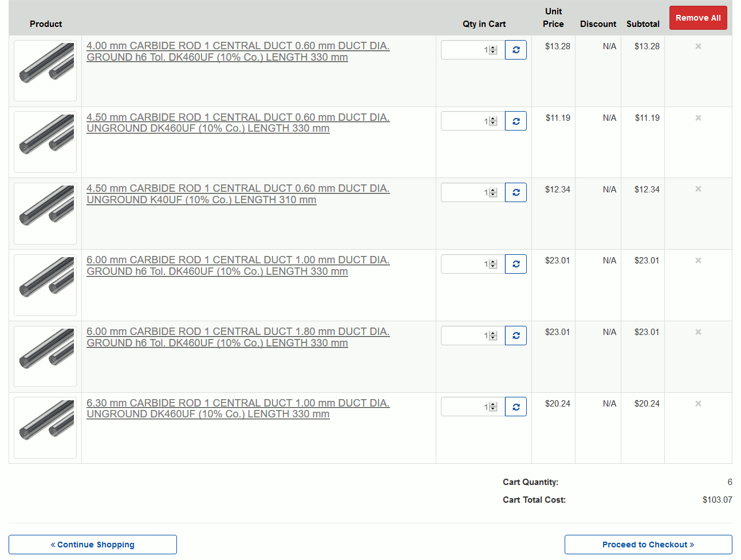Refresh quantity for 4.00 mm carbide rod
Screen dimensions: 741x560
(515, 50)
